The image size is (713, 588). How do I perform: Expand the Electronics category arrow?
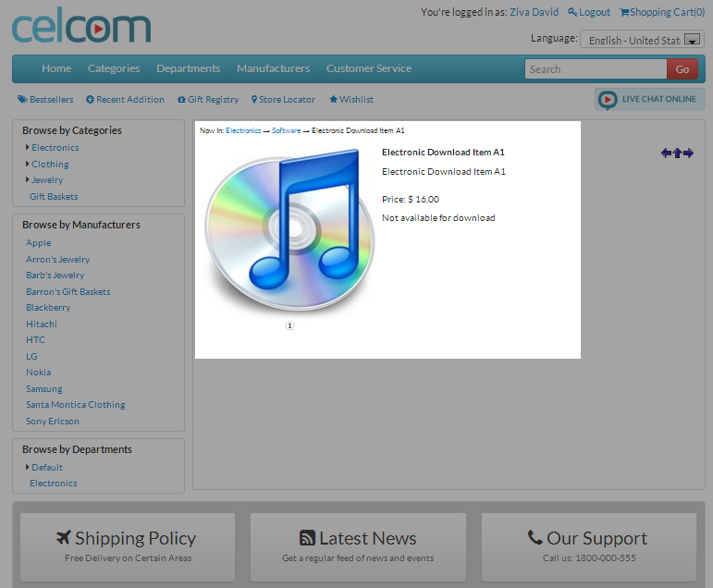(x=28, y=147)
